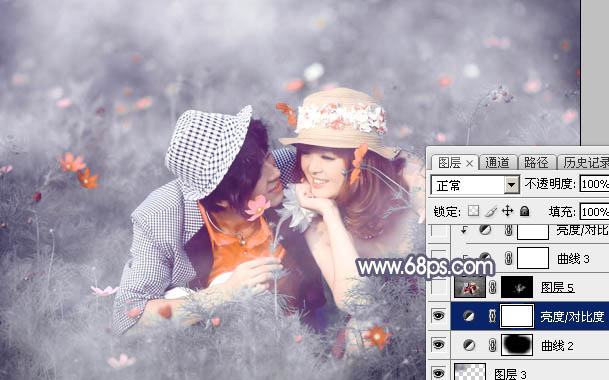
Task: Hide the 曲线 2 layer
Action: point(438,345)
